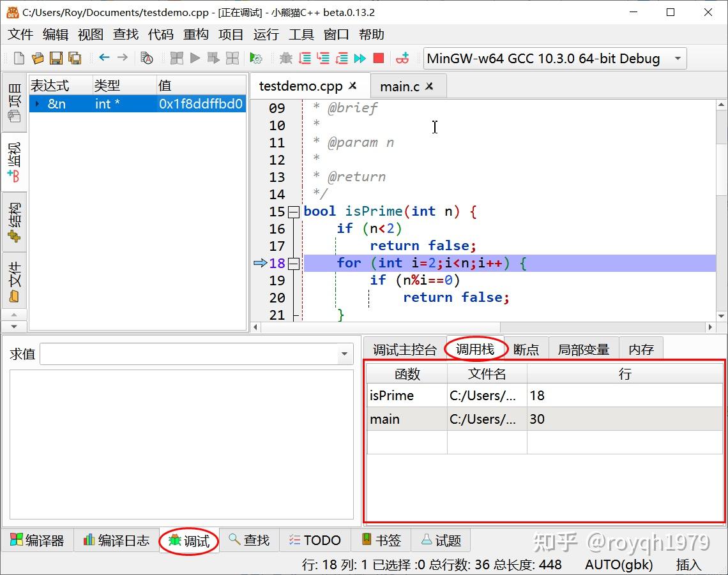Click the Open File folder icon
The image size is (728, 575).
tap(38, 58)
